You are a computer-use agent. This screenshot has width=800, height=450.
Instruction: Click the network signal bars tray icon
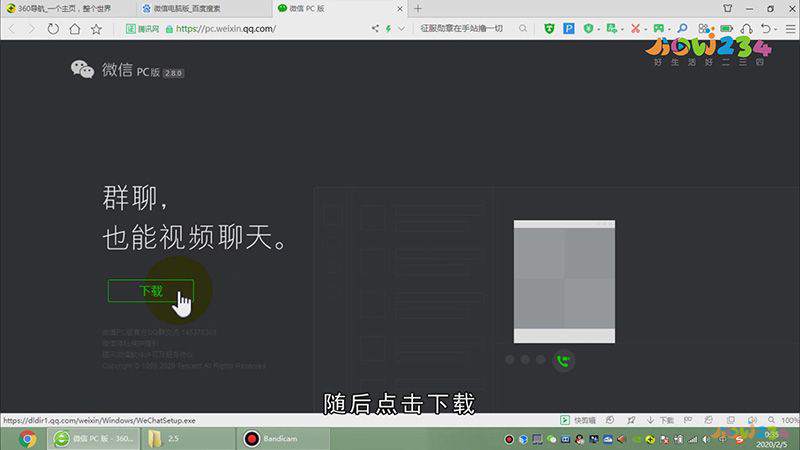coord(692,439)
